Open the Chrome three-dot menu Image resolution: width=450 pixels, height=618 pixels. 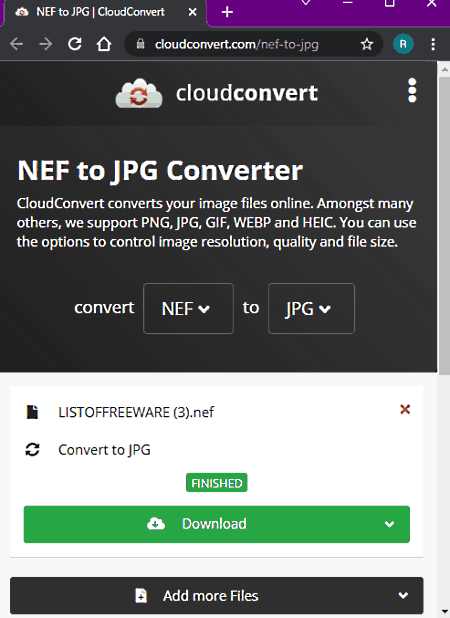click(433, 44)
